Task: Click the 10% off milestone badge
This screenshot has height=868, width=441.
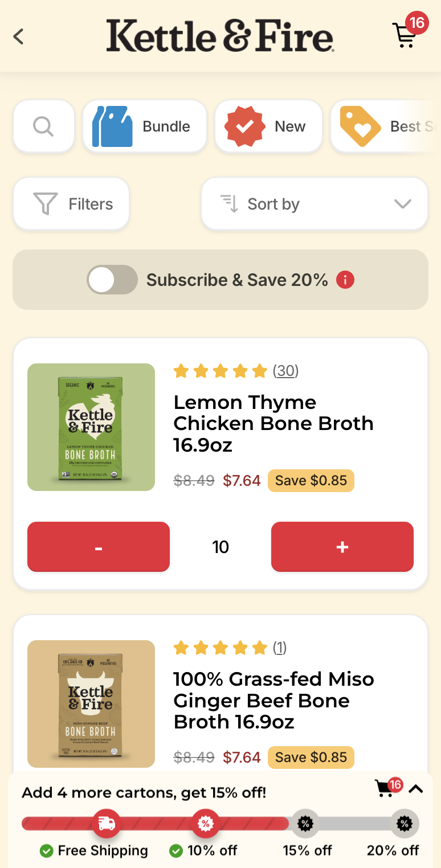Action: tap(205, 824)
